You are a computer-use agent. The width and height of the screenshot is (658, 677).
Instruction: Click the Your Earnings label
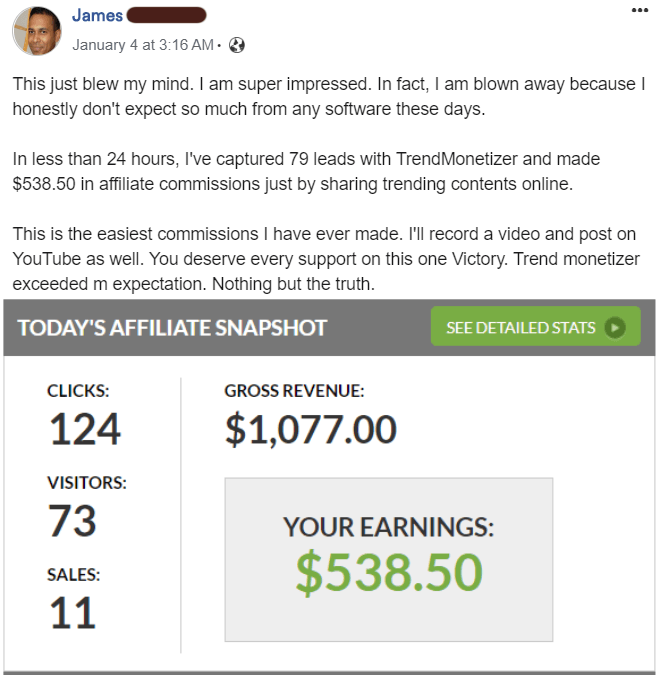pos(388,527)
